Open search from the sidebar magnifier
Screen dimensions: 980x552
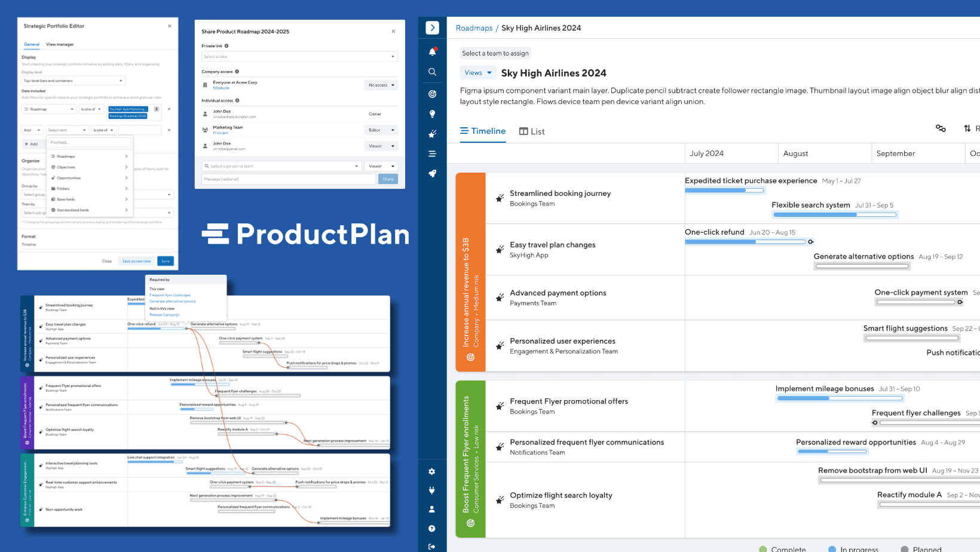tap(432, 72)
